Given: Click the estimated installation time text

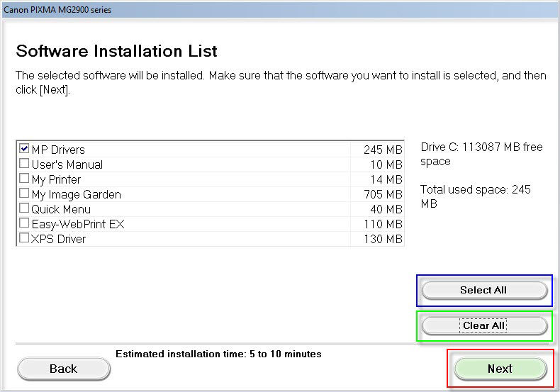Looking at the screenshot, I should click(218, 354).
